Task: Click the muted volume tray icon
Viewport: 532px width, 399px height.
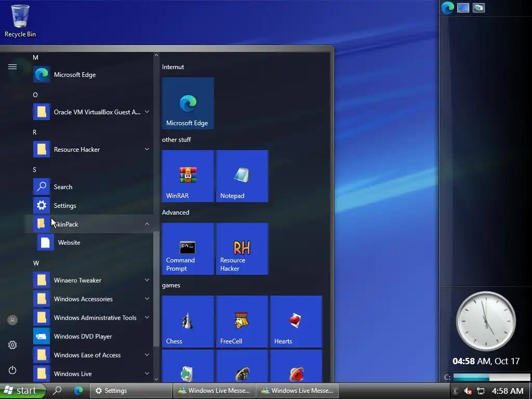Action: click(468, 391)
